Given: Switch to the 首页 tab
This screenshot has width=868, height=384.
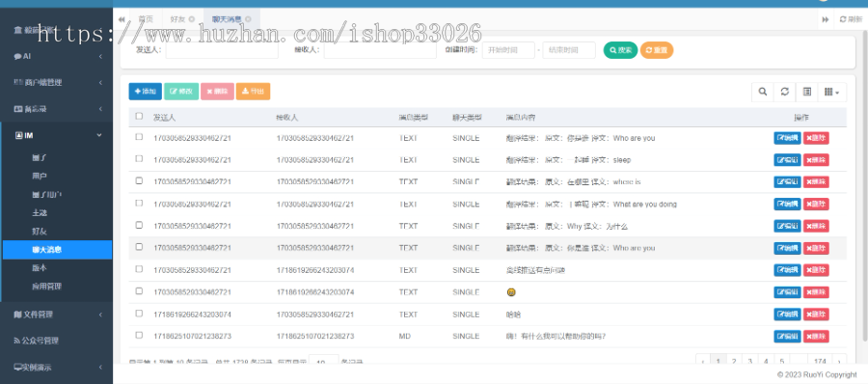Looking at the screenshot, I should (x=146, y=19).
